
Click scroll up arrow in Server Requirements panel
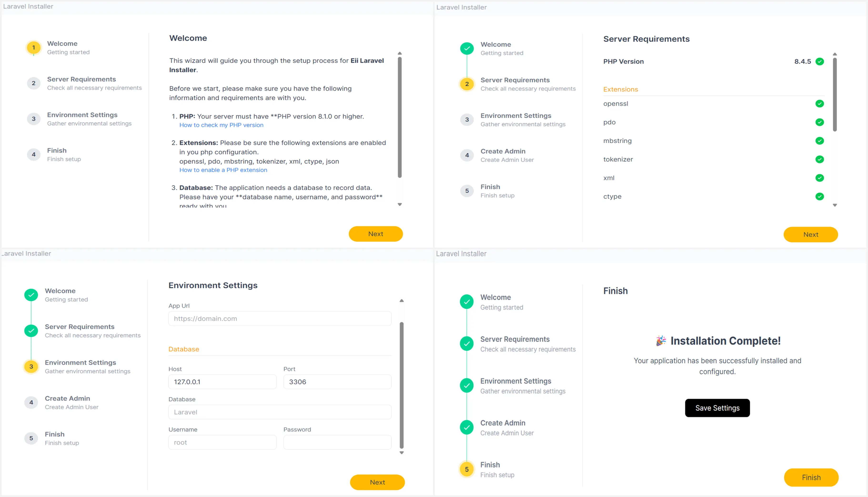point(835,54)
